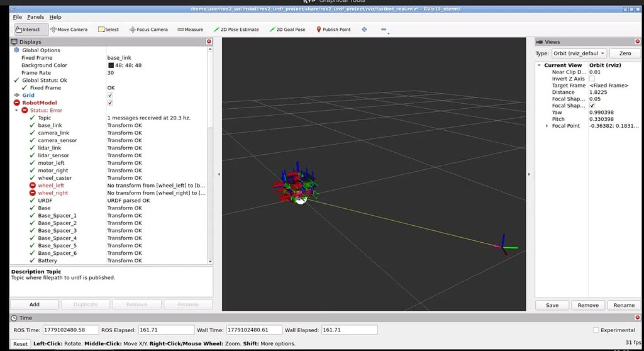Screen dimensions: 644x351
Task: Toggle the Invert Z Axis checkbox
Action: (592, 79)
